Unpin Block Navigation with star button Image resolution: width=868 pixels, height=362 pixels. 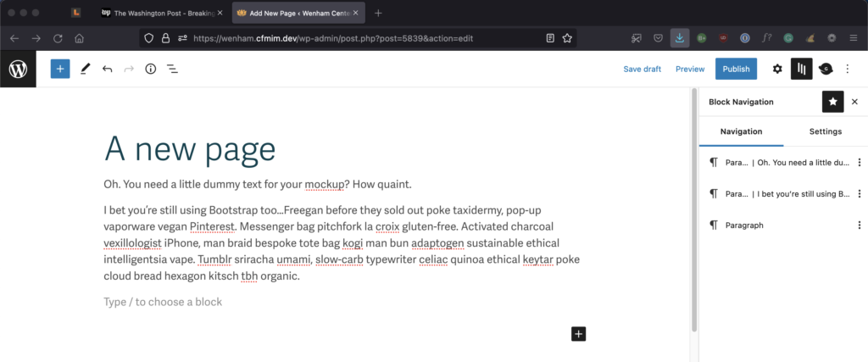[x=832, y=102]
